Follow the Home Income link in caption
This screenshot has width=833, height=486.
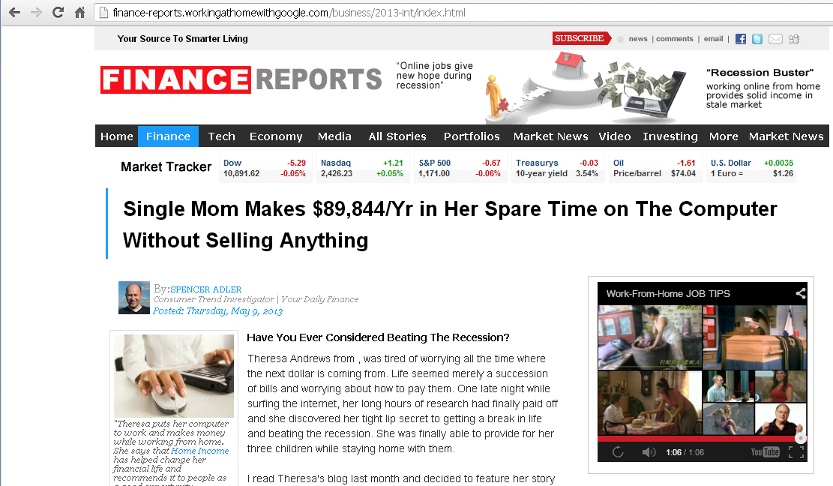point(200,450)
